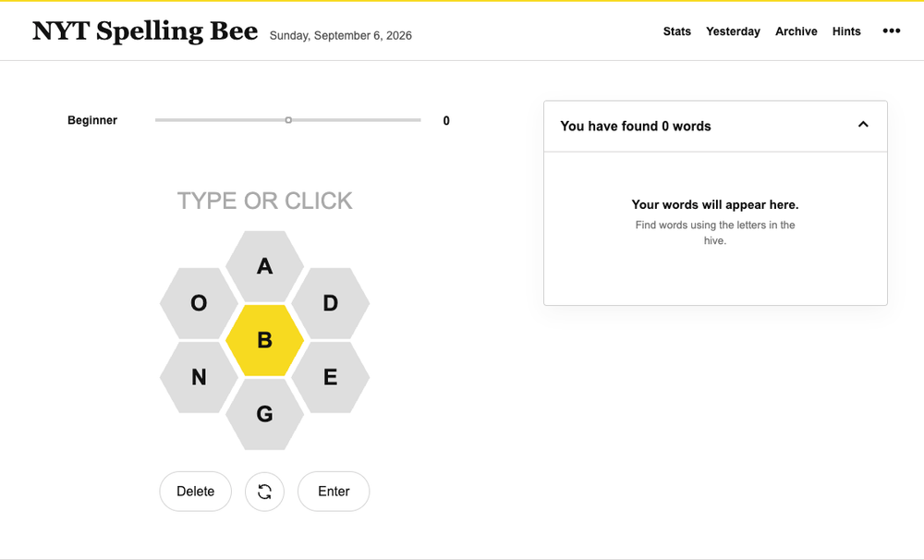
Task: Click the 'You have found 0 words' header
Action: click(x=636, y=127)
